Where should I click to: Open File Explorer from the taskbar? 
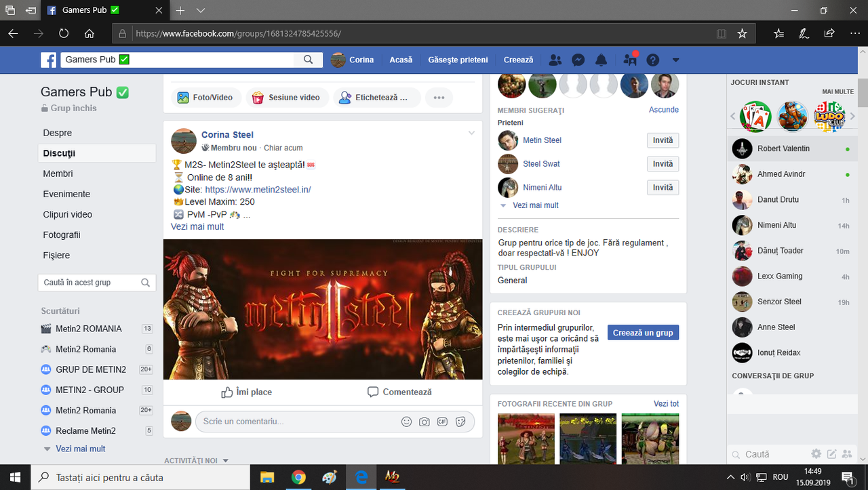[x=267, y=477]
